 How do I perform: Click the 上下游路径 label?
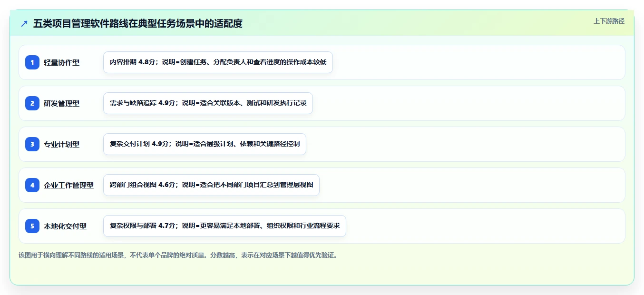[x=609, y=21]
